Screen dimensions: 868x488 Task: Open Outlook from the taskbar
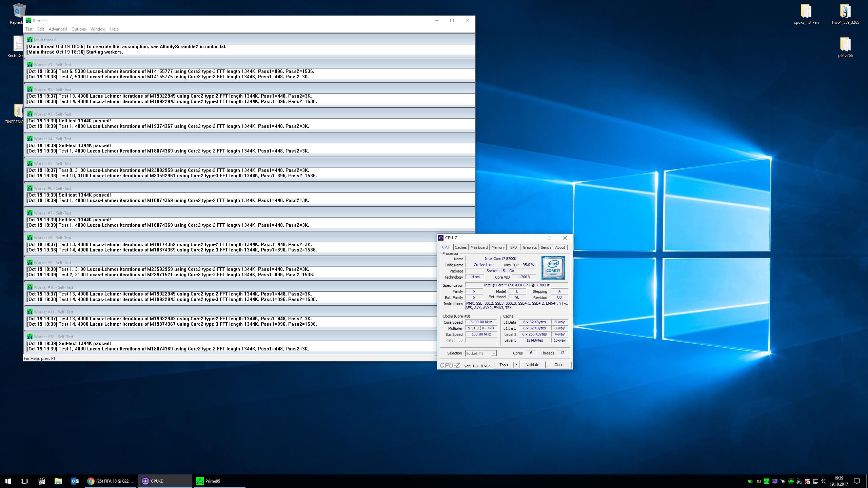[75, 481]
